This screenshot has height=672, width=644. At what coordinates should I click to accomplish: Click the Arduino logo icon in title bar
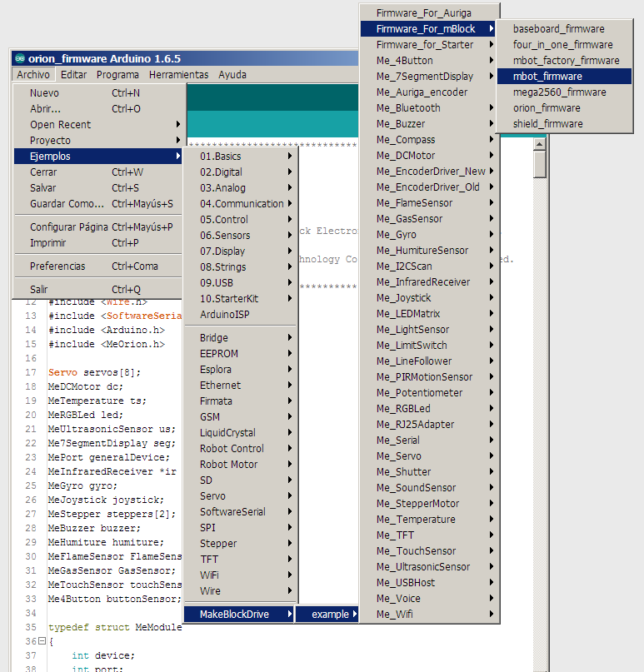[x=20, y=58]
